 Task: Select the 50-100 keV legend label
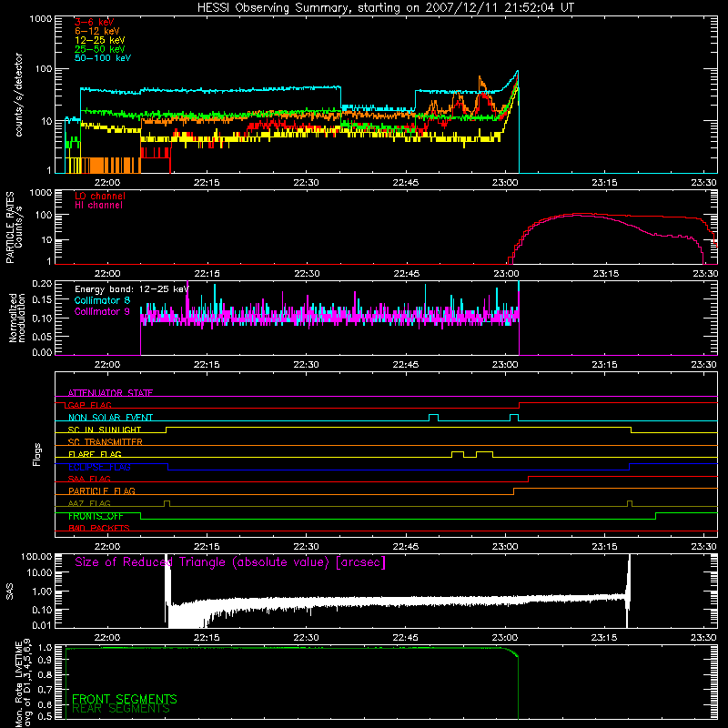[103, 58]
